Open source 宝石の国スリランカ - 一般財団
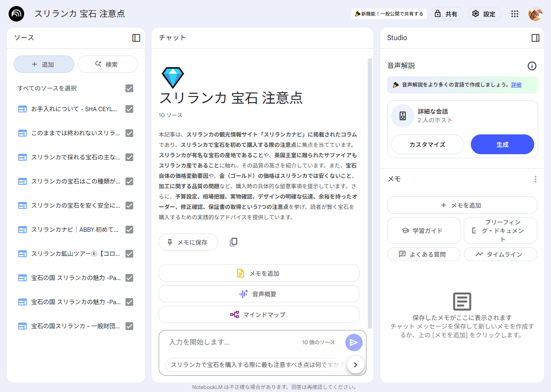This screenshot has height=392, width=551. [75, 326]
